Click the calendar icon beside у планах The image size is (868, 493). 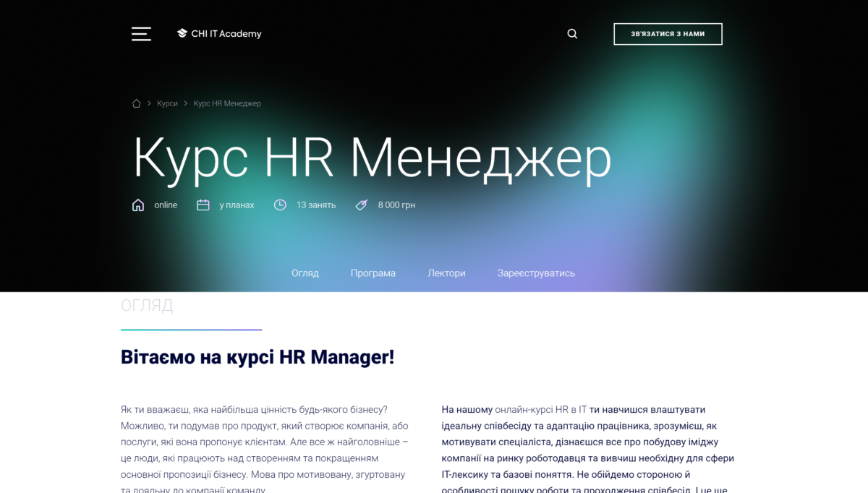click(203, 205)
